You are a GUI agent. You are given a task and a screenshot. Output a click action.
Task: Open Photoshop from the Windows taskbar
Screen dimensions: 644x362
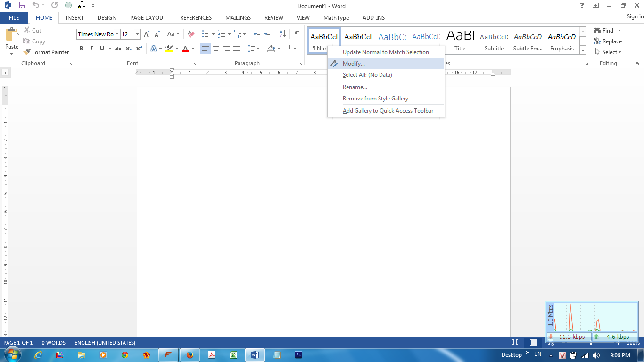pyautogui.click(x=298, y=355)
